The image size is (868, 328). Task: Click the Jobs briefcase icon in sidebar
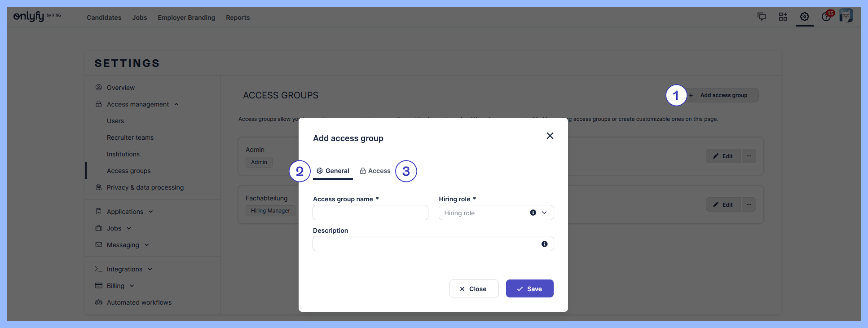99,228
